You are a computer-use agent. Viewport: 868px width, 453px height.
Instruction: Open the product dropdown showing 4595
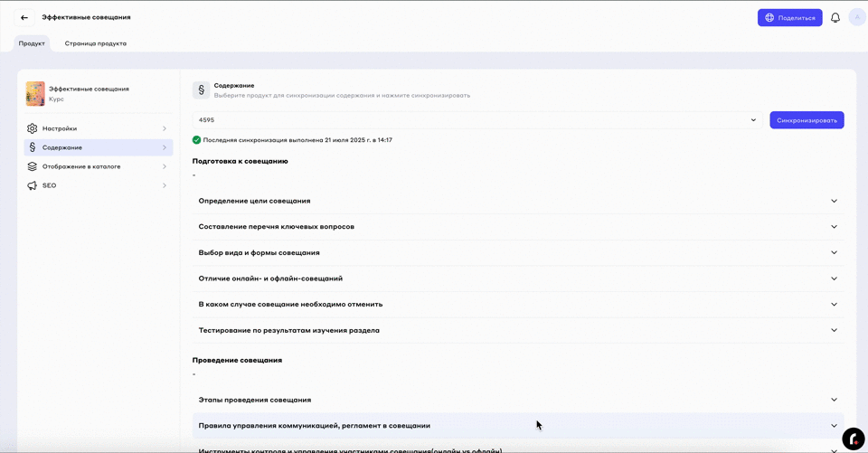[477, 120]
